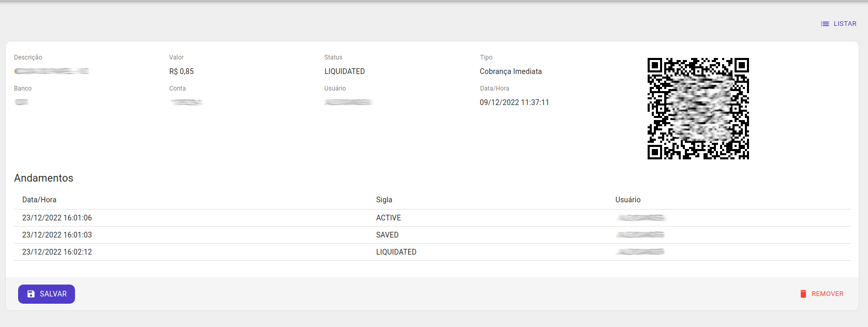Click the Conta label
Image resolution: width=868 pixels, height=327 pixels.
click(177, 88)
